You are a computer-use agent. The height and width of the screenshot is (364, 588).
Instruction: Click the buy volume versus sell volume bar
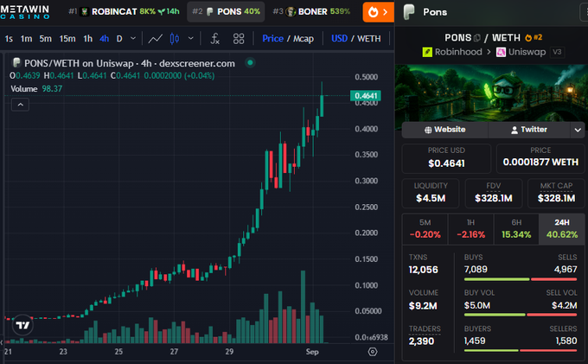521,315
